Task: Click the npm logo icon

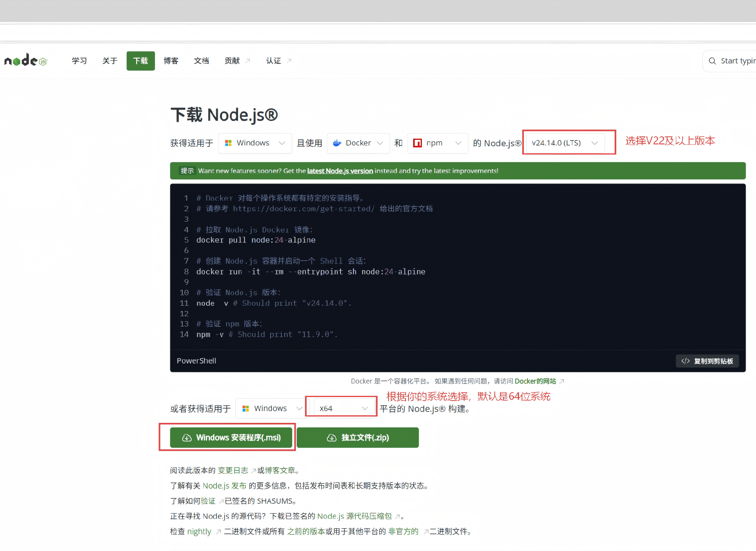Action: click(x=417, y=143)
